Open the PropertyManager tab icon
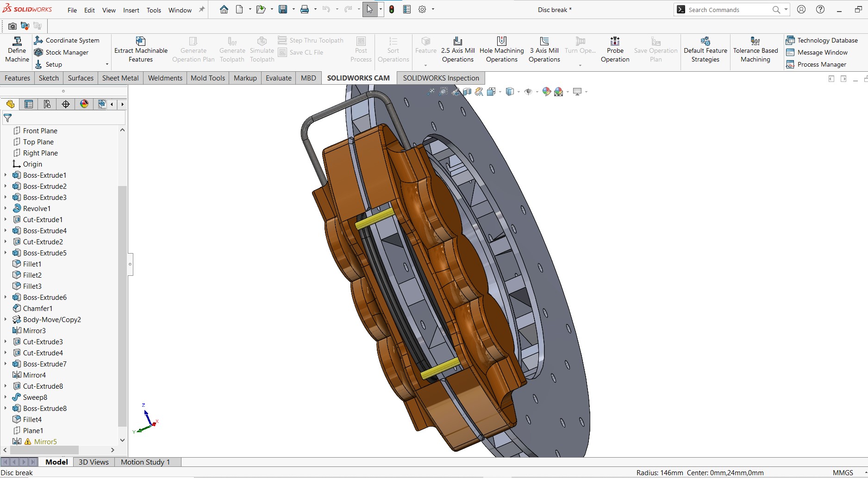The width and height of the screenshot is (868, 478). [29, 104]
